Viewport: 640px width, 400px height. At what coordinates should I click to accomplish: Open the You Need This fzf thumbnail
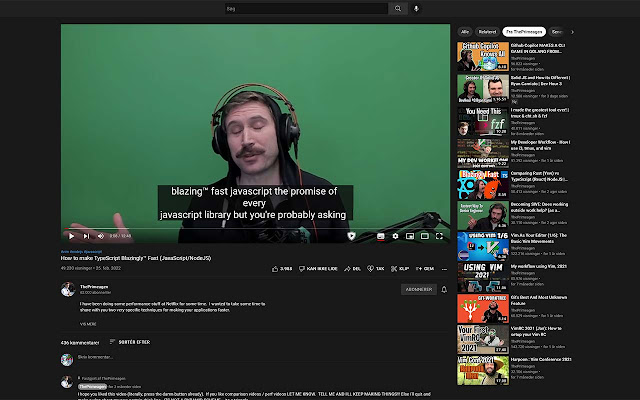pyautogui.click(x=483, y=121)
